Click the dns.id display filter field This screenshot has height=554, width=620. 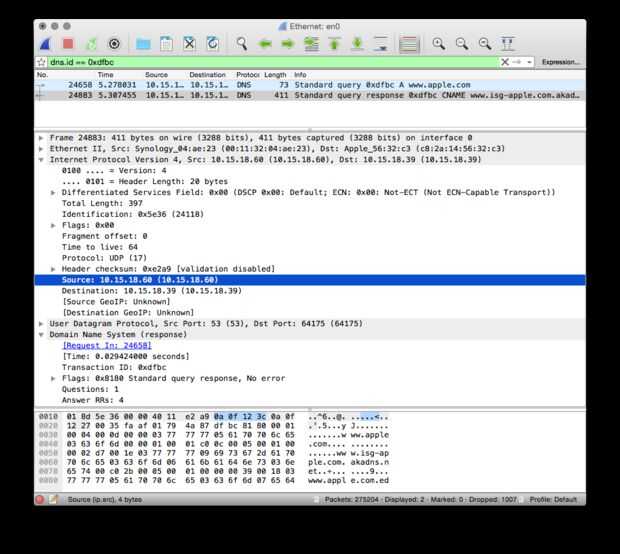(273, 62)
